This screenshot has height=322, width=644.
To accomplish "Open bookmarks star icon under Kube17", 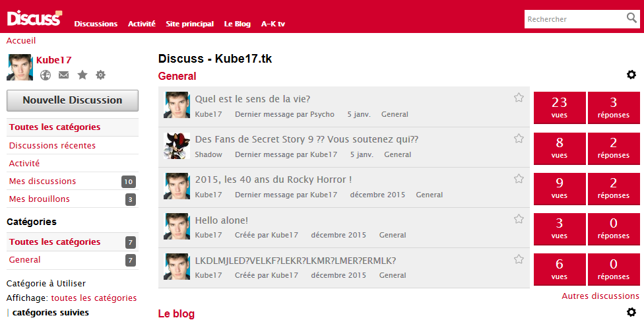I will pos(82,75).
